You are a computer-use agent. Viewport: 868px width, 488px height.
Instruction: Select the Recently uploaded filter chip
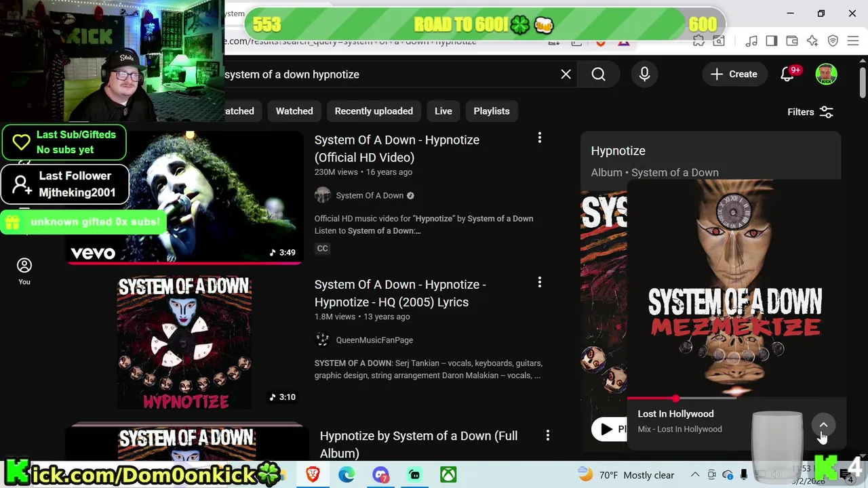(x=374, y=111)
